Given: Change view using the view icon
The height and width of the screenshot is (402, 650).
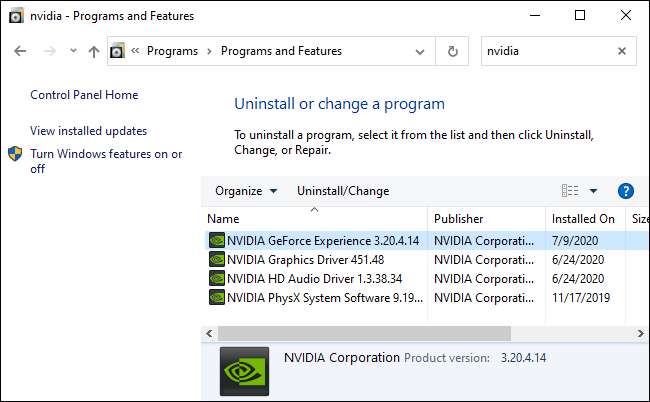Looking at the screenshot, I should tap(570, 191).
